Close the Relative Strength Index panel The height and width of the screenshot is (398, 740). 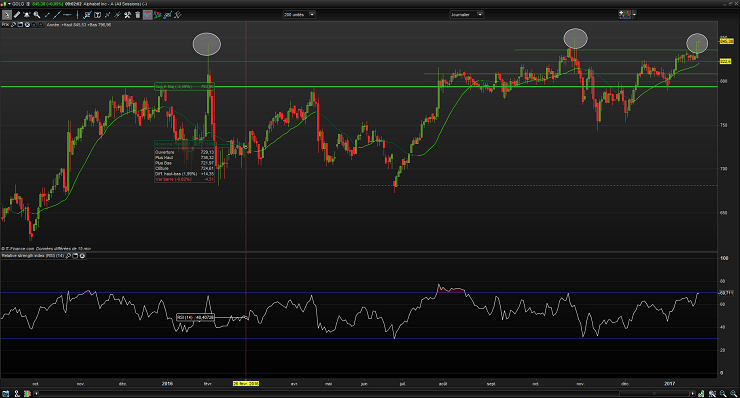pyautogui.click(x=82, y=255)
